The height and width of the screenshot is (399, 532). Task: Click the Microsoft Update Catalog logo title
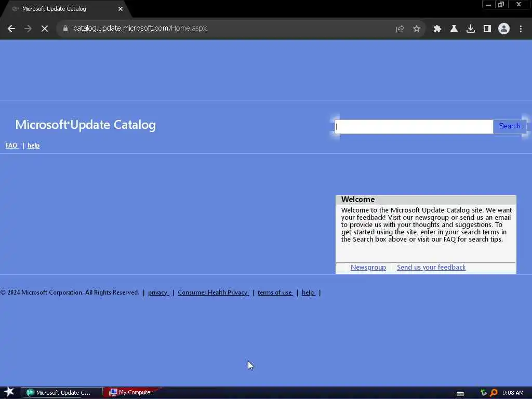click(x=86, y=125)
